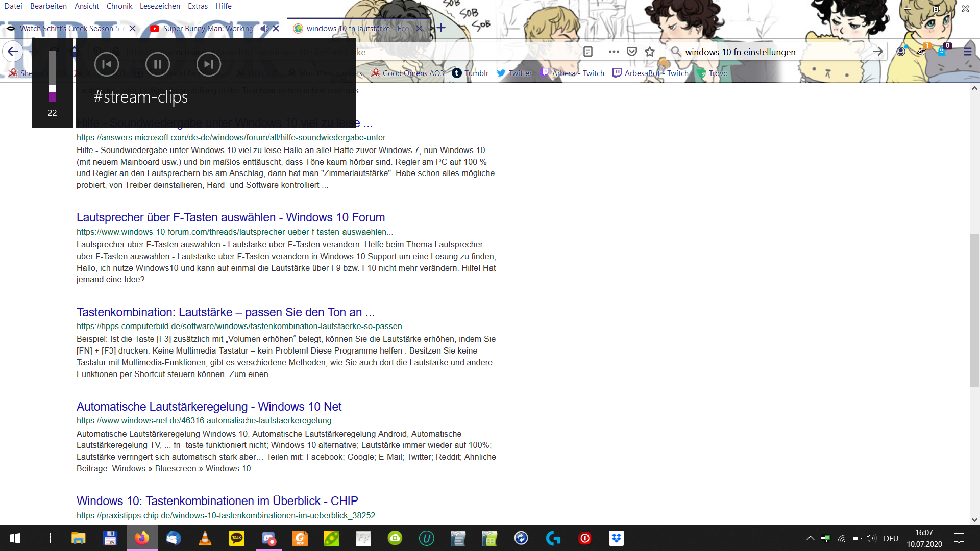Open Action Center notifications icon
The image size is (980, 551).
point(960,538)
